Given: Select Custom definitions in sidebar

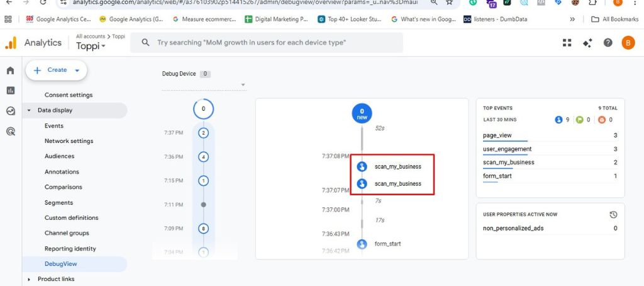Looking at the screenshot, I should point(71,218).
